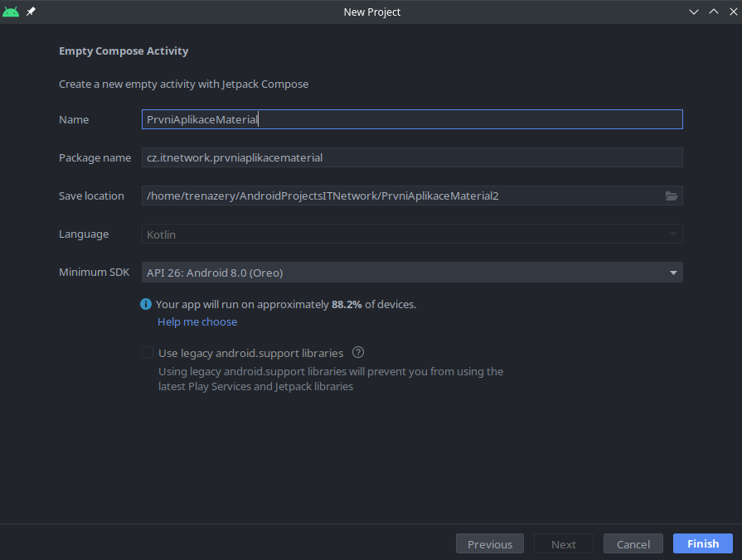Maximize the New Project window
Image resolution: width=742 pixels, height=560 pixels.
[x=713, y=12]
